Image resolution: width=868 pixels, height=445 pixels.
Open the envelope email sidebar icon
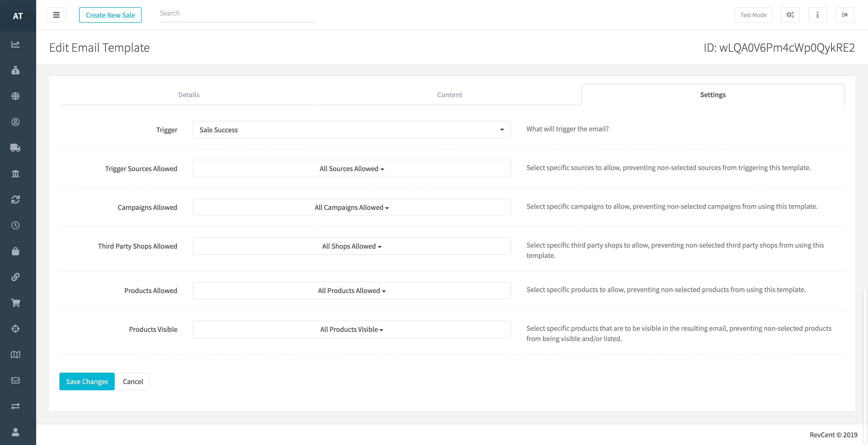click(x=16, y=380)
